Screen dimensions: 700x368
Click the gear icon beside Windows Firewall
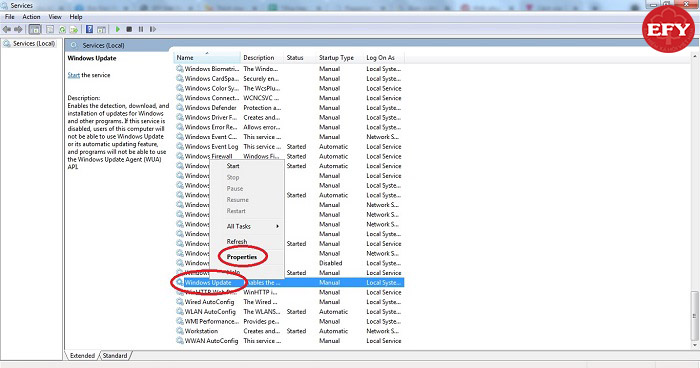pyautogui.click(x=179, y=156)
